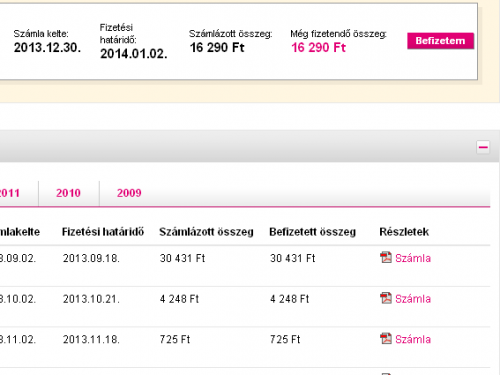Open PDF icon for the 30 431 Ft invoice
500x375 pixels.
coord(386,257)
